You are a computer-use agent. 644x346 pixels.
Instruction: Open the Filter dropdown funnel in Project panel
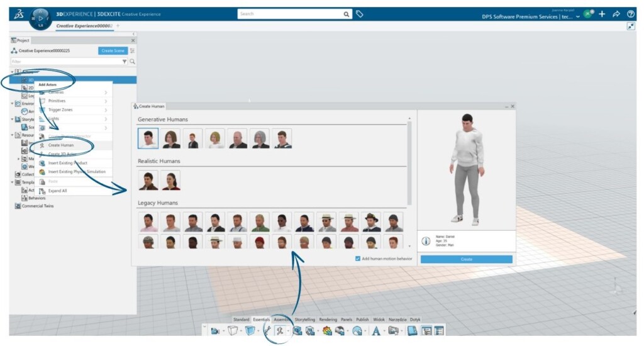pos(124,62)
